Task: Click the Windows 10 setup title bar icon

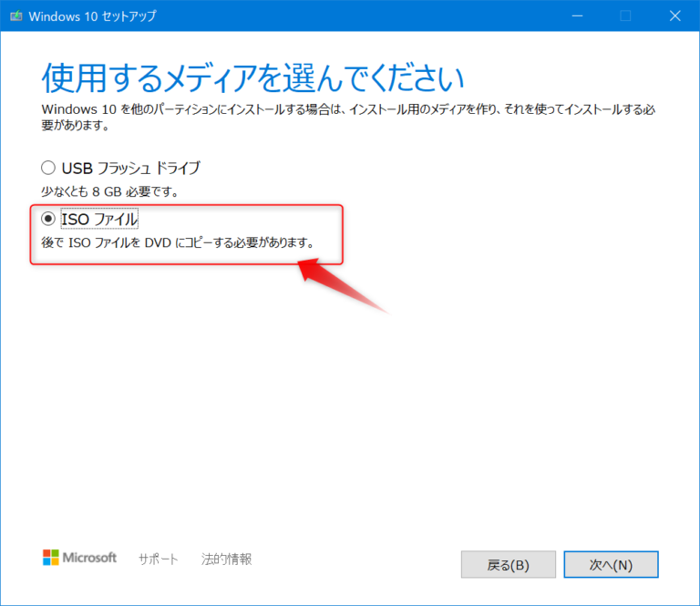Action: coord(16,16)
